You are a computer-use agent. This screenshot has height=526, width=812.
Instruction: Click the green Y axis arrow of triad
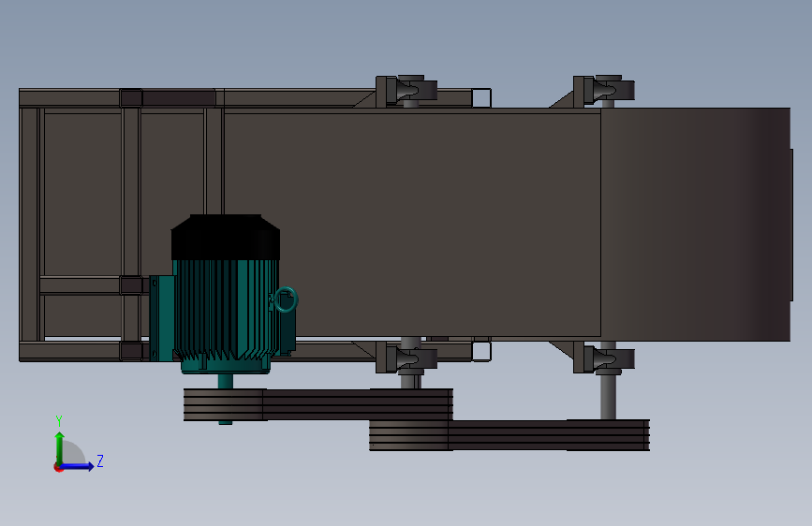pos(60,447)
